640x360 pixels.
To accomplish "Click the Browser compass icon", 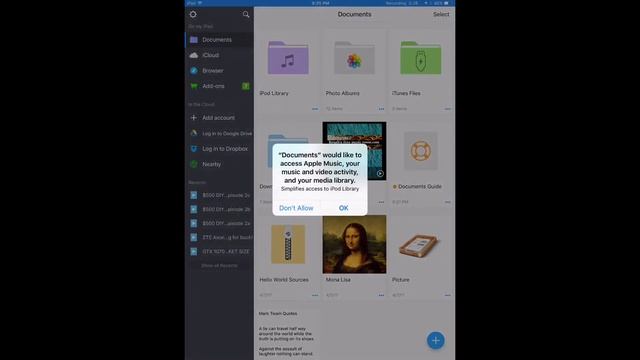I will pyautogui.click(x=194, y=71).
